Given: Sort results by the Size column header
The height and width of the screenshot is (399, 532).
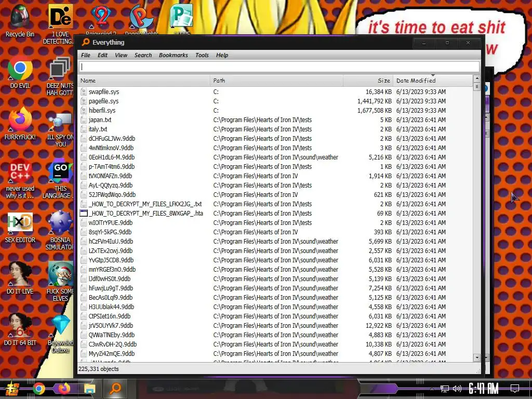Looking at the screenshot, I should pos(368,81).
